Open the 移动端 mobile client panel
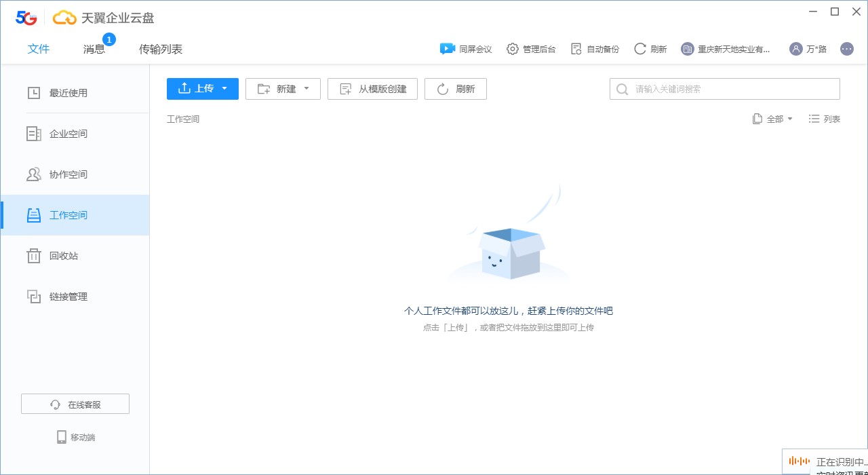Viewport: 868px width, 475px height. 75,437
